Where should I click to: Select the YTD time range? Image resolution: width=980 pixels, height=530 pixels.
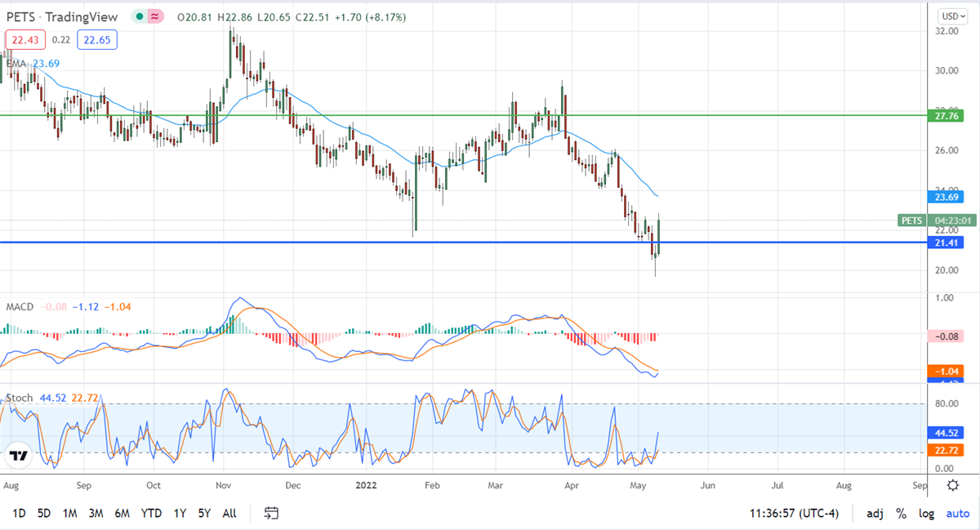pyautogui.click(x=150, y=514)
